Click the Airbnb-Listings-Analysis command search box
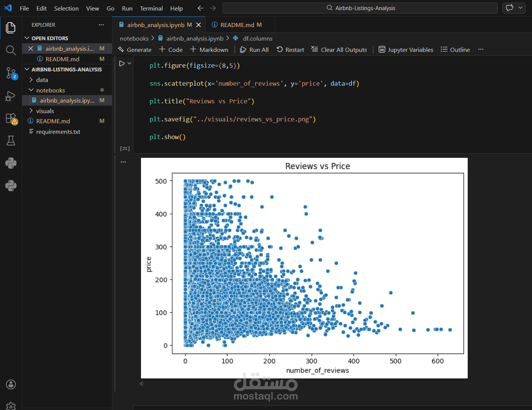 pos(360,8)
